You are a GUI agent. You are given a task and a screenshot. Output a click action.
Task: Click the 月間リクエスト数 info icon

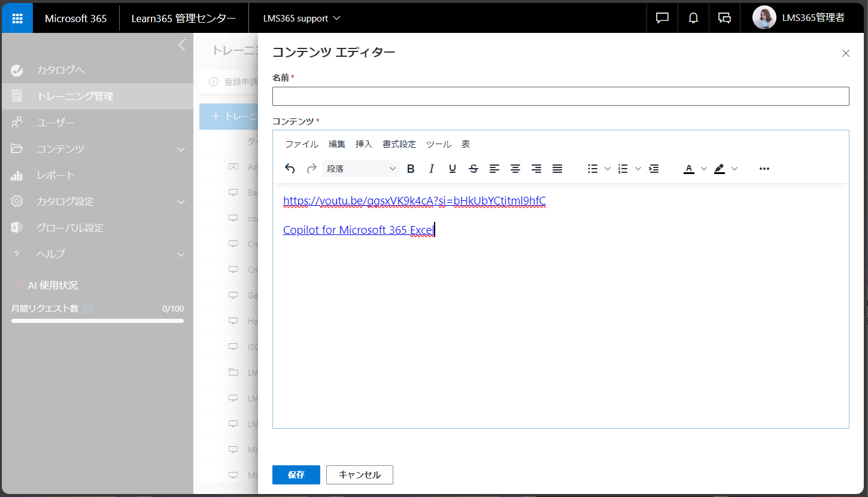click(x=88, y=309)
